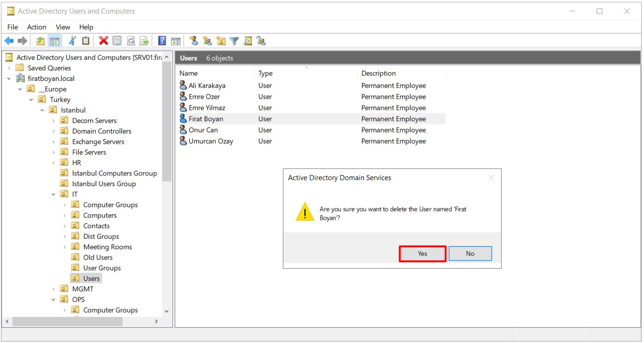Screen dimensions: 644x343
Task: Click the Create New User icon
Action: tap(193, 41)
